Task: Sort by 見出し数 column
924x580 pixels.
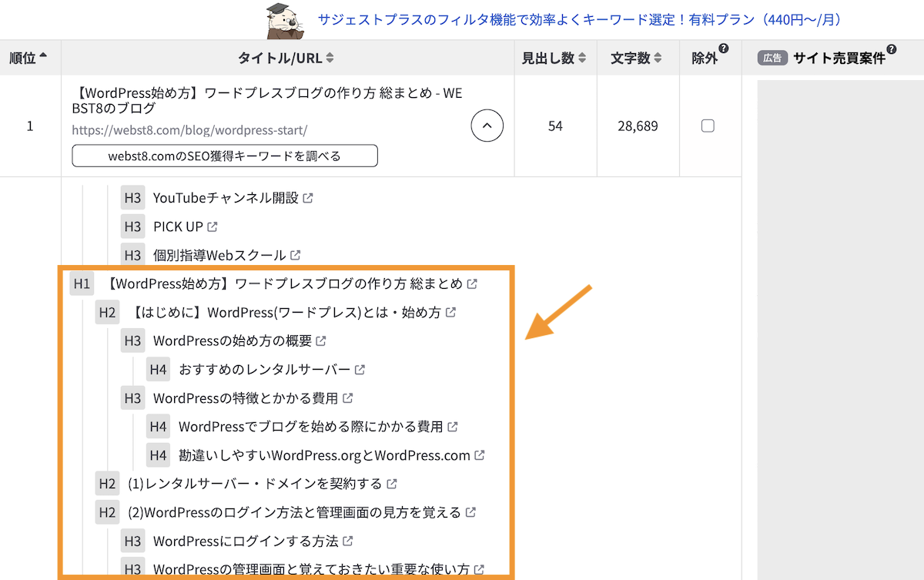Action: click(554, 58)
